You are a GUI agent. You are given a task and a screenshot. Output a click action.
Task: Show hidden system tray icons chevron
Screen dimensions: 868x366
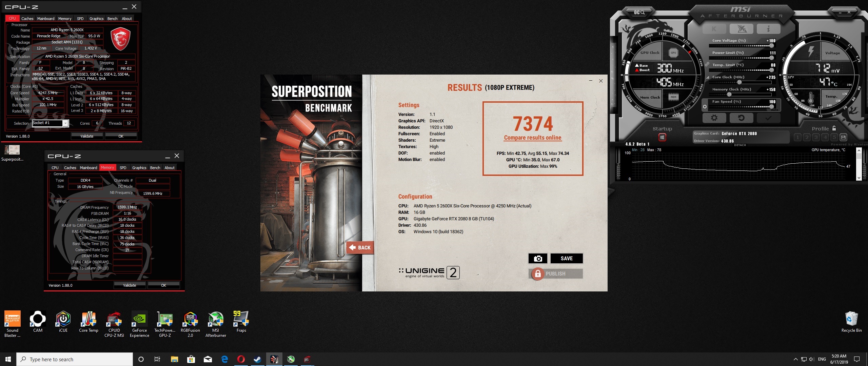tap(795, 359)
